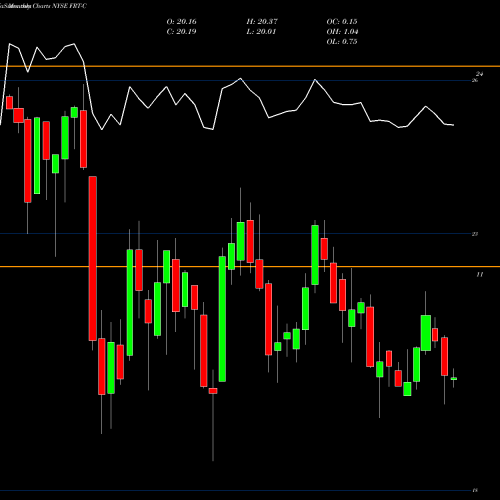Click the 'OC: 0.15' reading
The width and height of the screenshot is (500, 500).
[342, 22]
